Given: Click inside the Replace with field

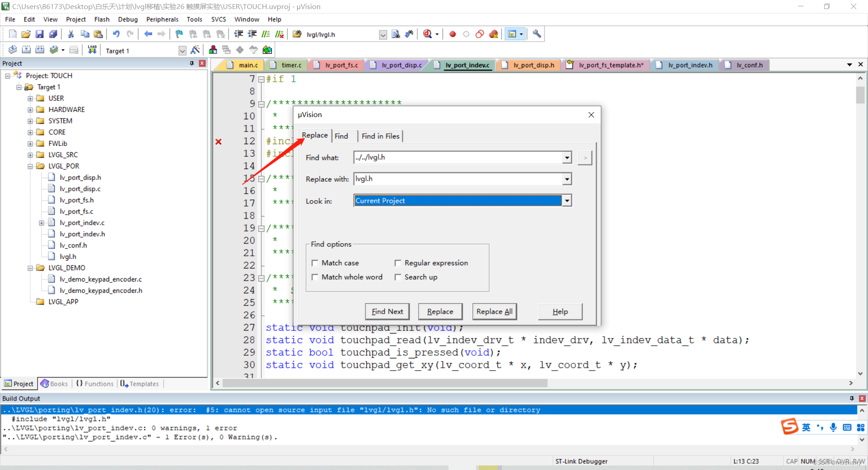Looking at the screenshot, I should [x=458, y=179].
